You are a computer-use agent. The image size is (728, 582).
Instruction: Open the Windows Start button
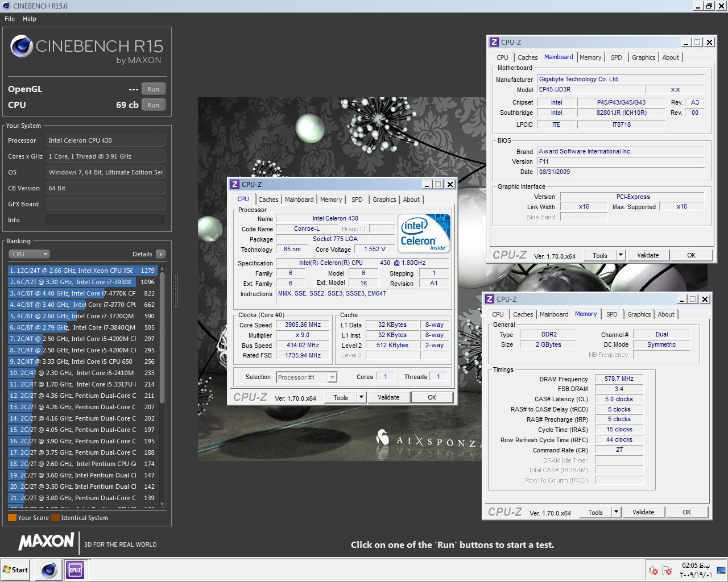[x=16, y=569]
